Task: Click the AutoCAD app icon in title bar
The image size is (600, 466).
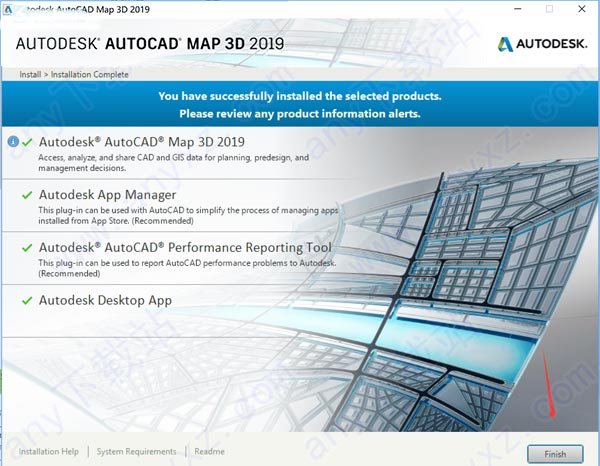Action: [x=8, y=10]
